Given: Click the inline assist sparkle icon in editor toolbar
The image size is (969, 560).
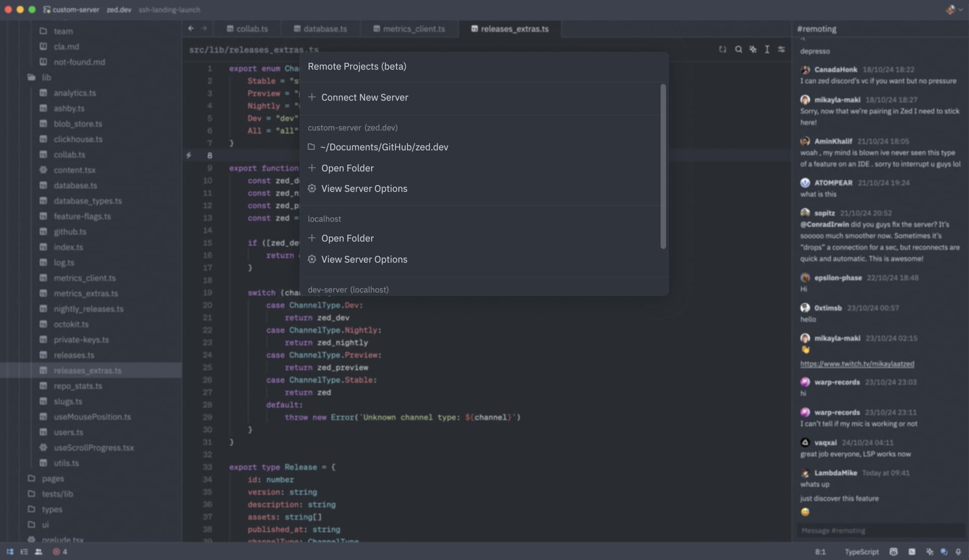Looking at the screenshot, I should click(x=753, y=49).
